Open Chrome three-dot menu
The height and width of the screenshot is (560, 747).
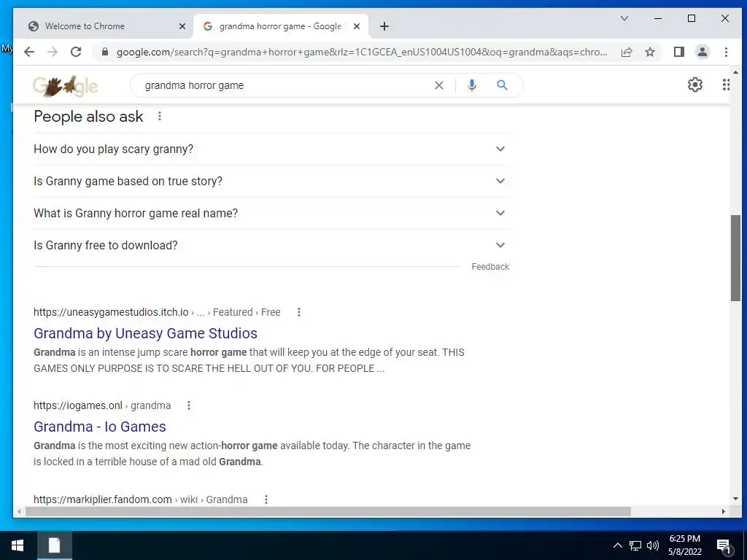(x=726, y=52)
